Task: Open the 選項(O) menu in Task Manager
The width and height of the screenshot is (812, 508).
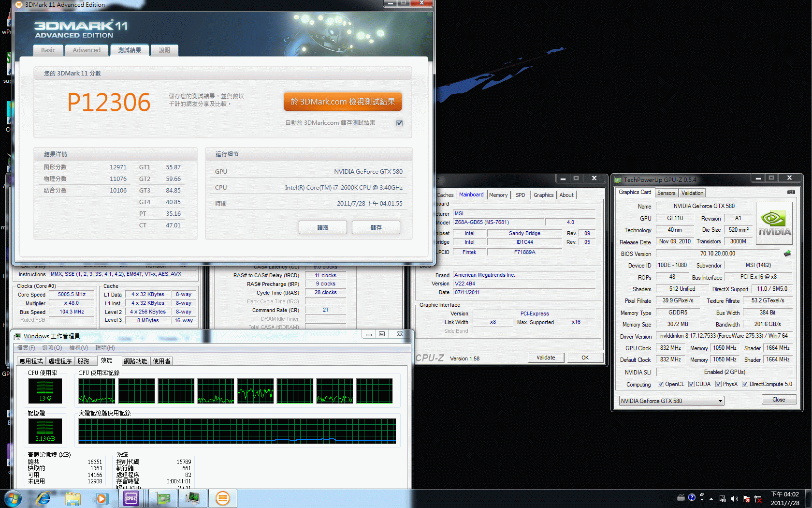Action: pyautogui.click(x=52, y=348)
